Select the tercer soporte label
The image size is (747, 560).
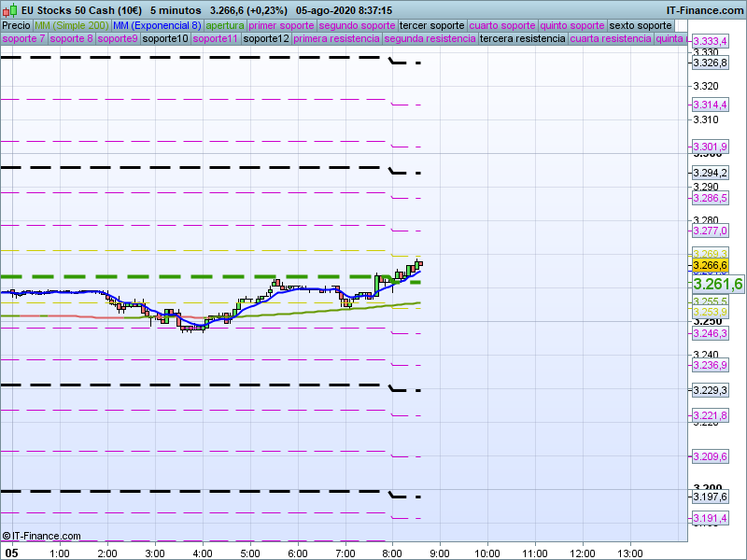tap(431, 25)
